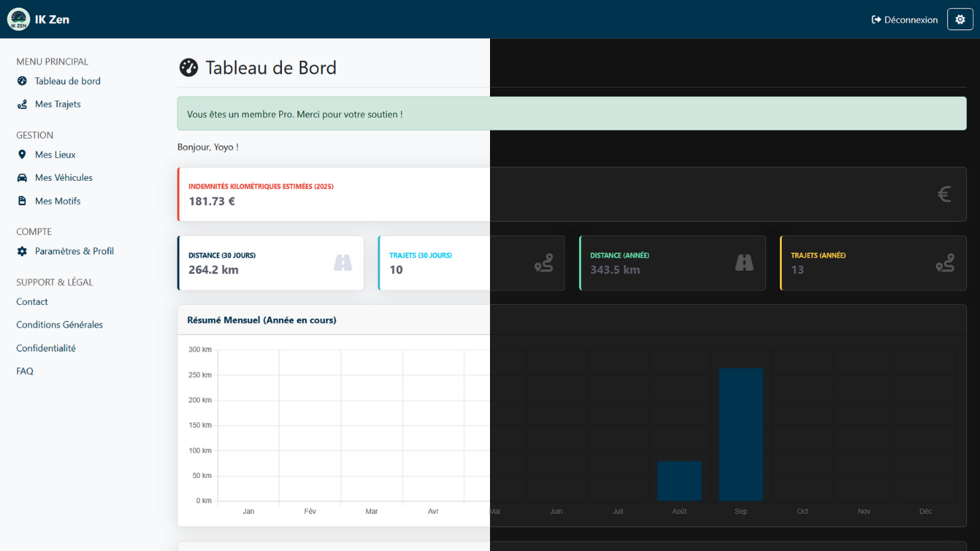The image size is (980, 551).
Task: Open Mes Motifs in sidebar
Action: 57,201
